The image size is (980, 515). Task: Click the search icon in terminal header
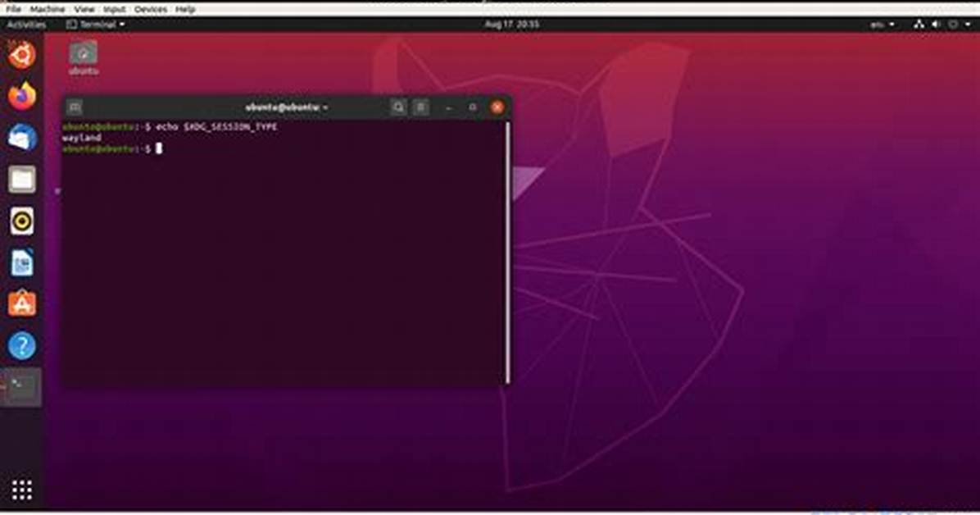[x=398, y=107]
